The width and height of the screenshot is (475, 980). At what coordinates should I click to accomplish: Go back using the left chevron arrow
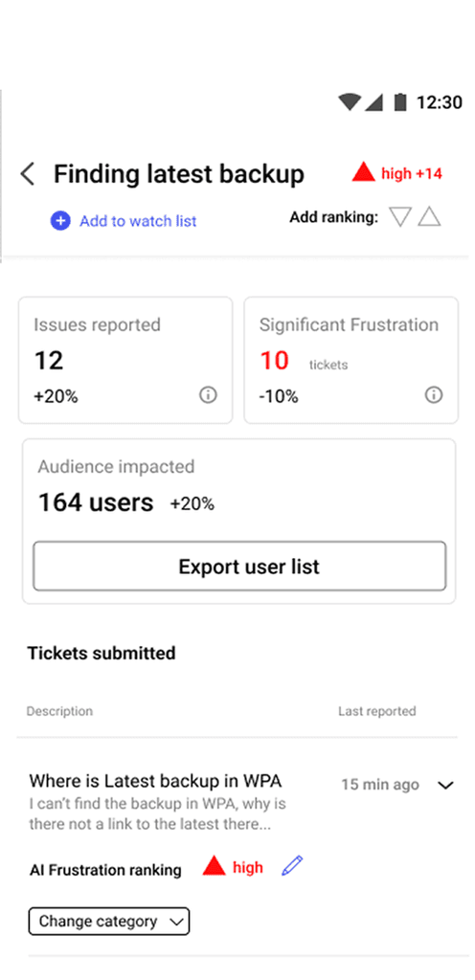27,174
